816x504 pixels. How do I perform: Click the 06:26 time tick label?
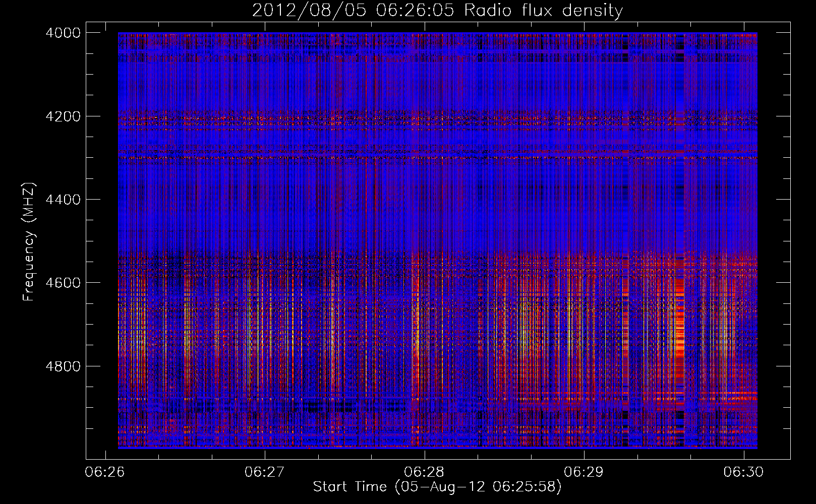pos(105,472)
